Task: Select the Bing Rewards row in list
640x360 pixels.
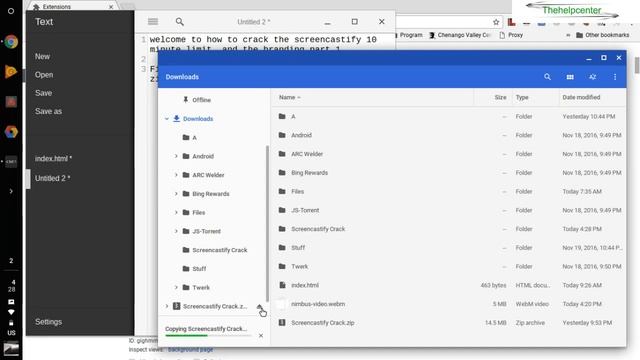Action: [448, 173]
